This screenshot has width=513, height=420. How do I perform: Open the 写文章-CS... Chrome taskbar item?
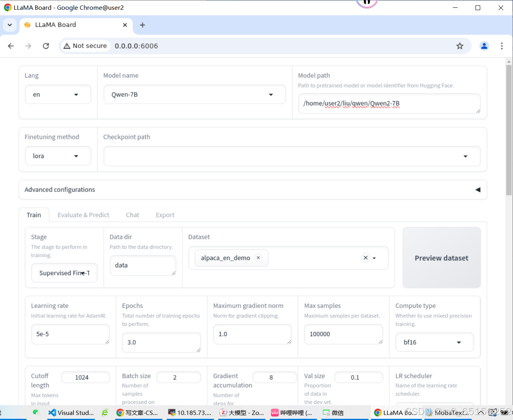(x=137, y=413)
